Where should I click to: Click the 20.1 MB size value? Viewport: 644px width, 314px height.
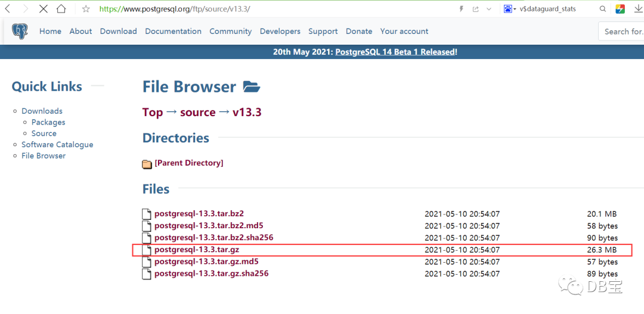(x=602, y=214)
